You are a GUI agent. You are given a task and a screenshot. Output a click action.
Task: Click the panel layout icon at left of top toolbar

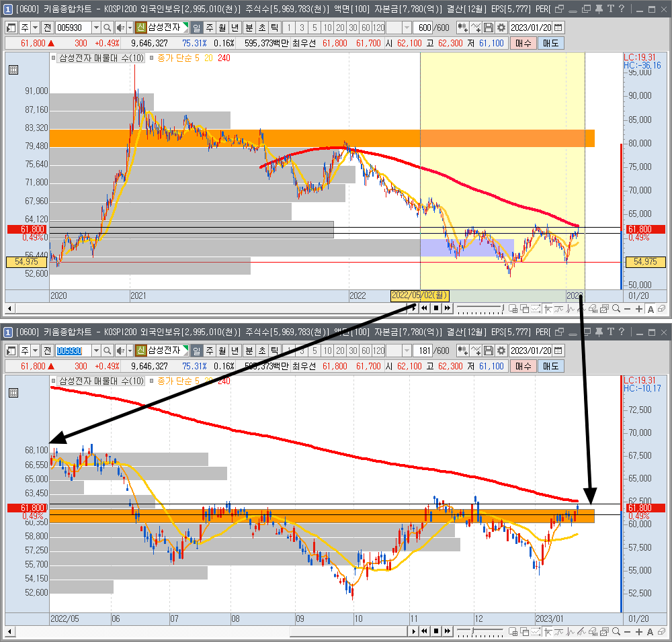click(11, 28)
